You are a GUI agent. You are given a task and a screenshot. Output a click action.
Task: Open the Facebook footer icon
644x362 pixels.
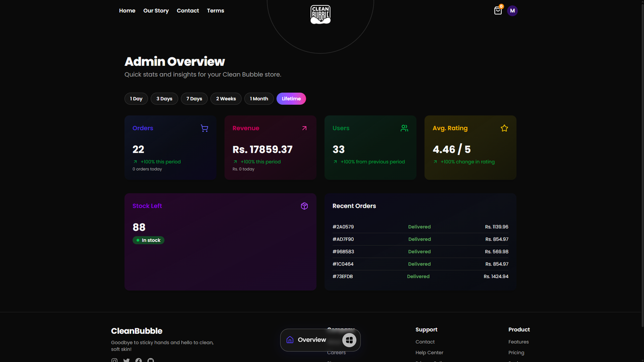point(138,360)
